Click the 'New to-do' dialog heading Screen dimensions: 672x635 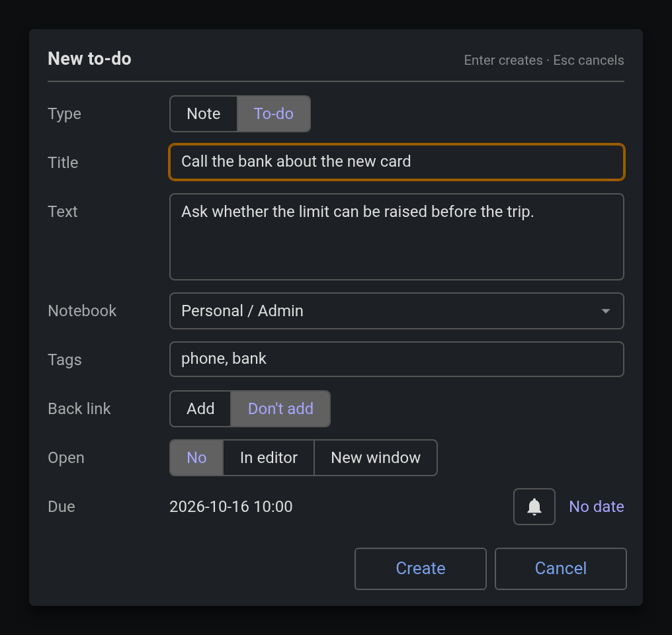pos(89,59)
